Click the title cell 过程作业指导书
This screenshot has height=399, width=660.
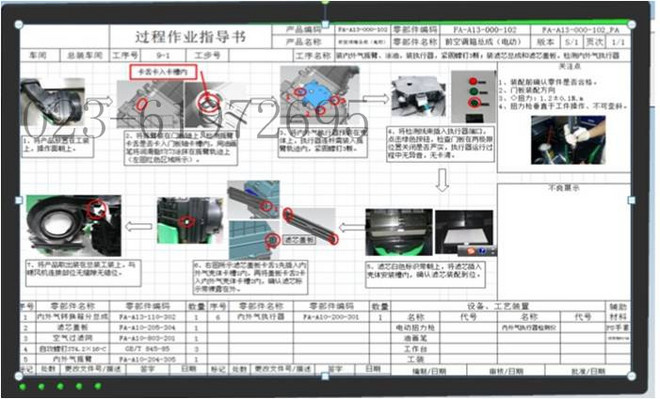click(x=190, y=37)
